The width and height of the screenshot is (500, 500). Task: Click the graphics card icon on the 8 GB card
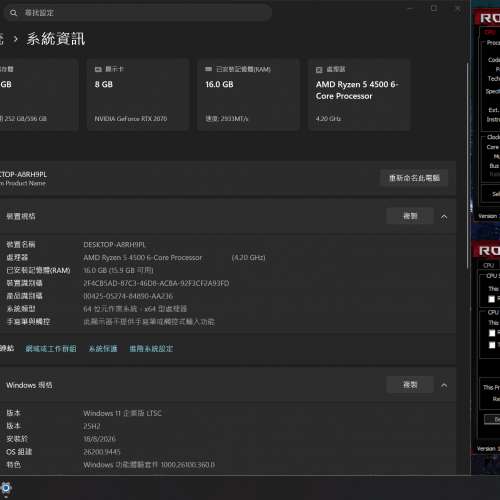(98, 69)
